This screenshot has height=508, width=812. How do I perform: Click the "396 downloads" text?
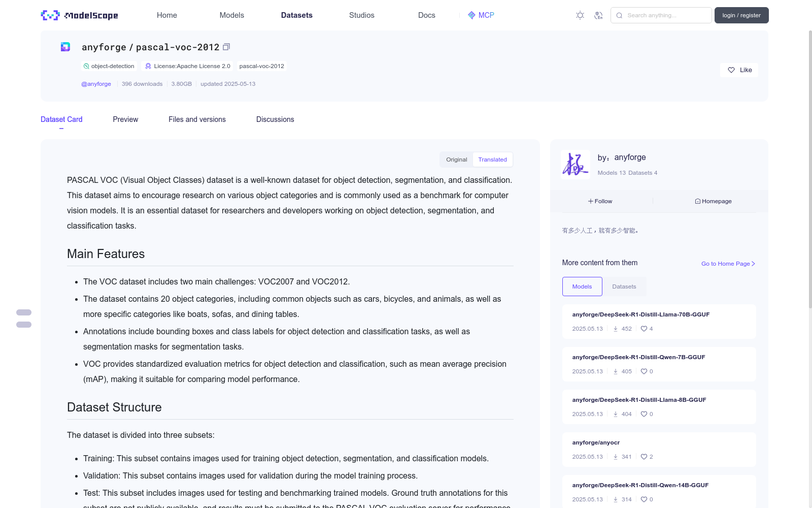(x=142, y=84)
